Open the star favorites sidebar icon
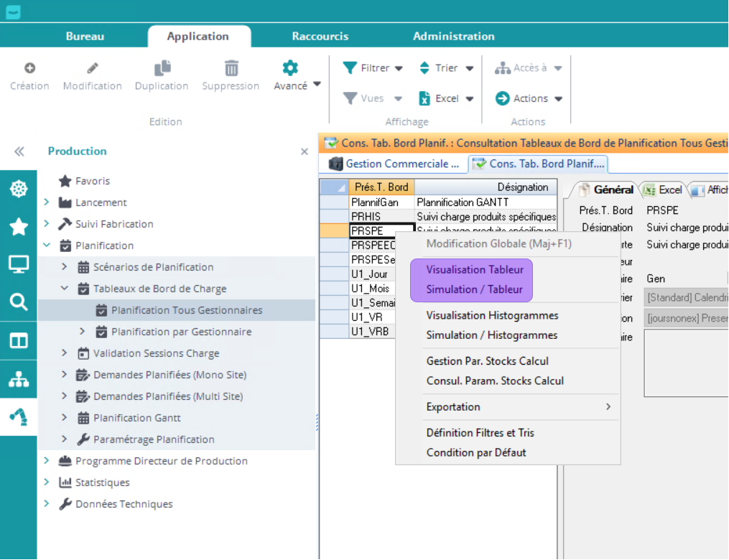Viewport: 729px width, 560px height. click(18, 227)
